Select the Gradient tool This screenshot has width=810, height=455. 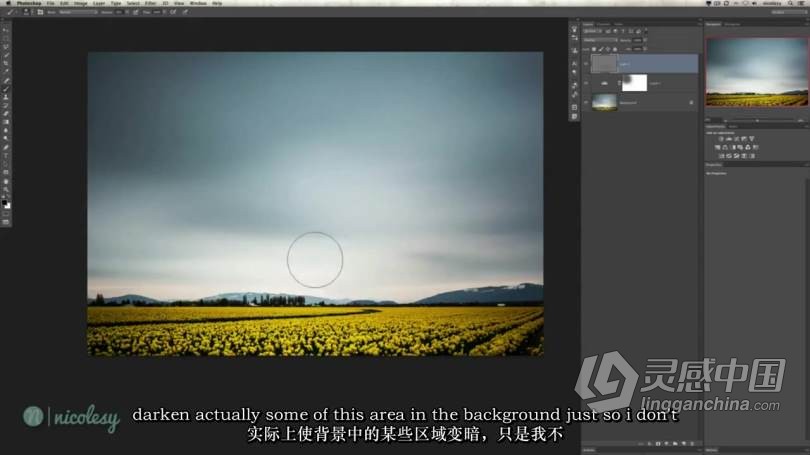click(6, 122)
